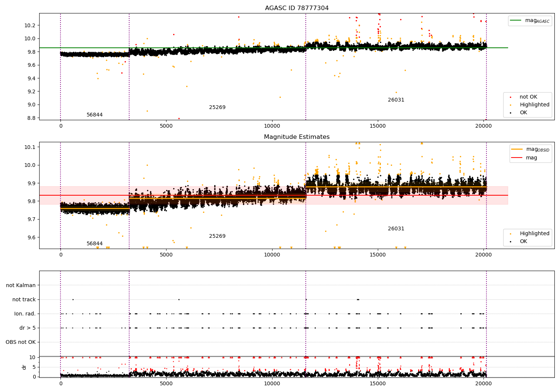
Task: Select "Highlighted" legend entry in top plot
Action: [535, 105]
